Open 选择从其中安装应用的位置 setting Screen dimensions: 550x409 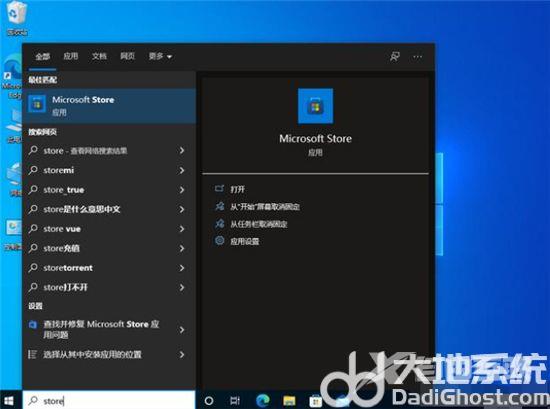[x=109, y=355]
